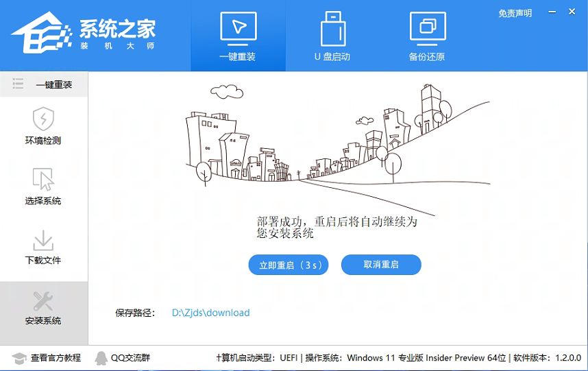Minimize the 系统之家 window
The width and height of the screenshot is (588, 371).
(552, 12)
